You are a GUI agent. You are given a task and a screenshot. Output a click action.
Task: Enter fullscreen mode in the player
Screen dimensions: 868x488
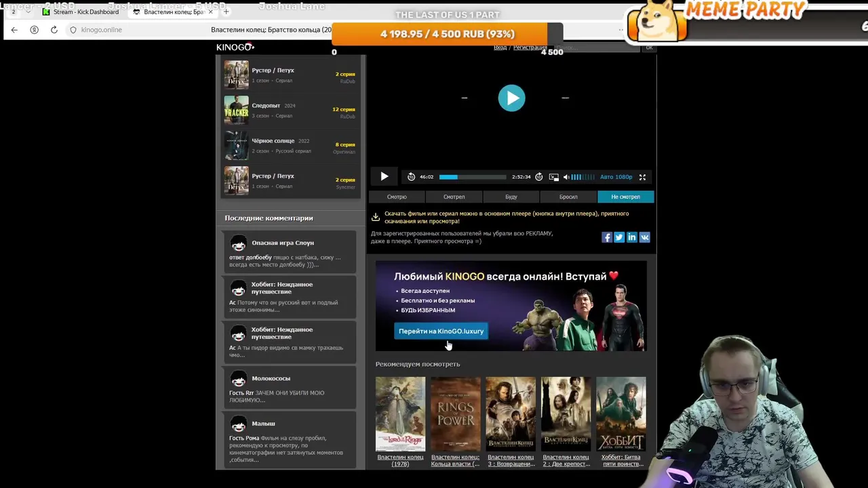pyautogui.click(x=642, y=177)
